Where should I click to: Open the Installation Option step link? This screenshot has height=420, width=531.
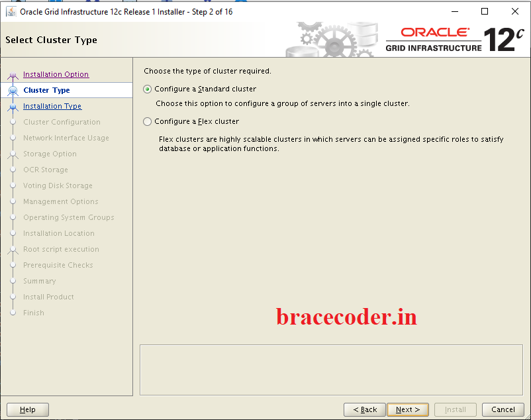point(56,74)
